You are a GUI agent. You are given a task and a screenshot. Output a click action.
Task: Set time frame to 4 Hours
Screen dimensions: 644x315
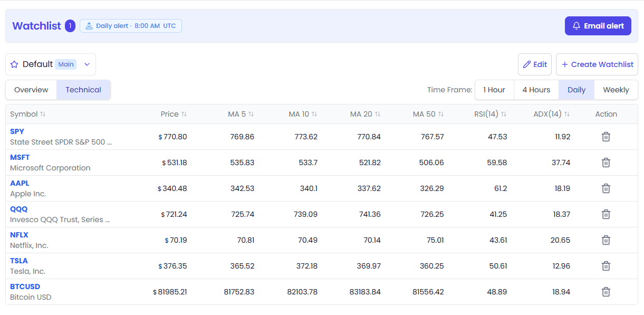coord(536,90)
